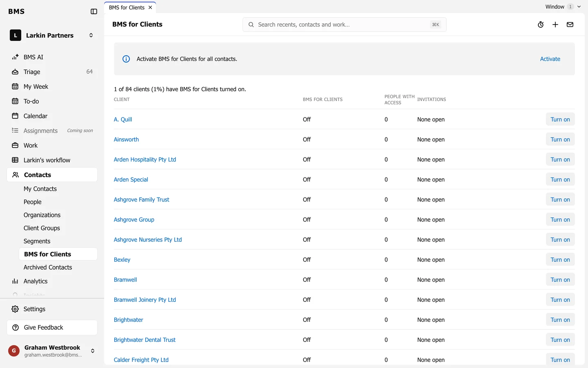This screenshot has width=588, height=368.
Task: Focus the search recents, contacts and work field
Action: click(344, 25)
